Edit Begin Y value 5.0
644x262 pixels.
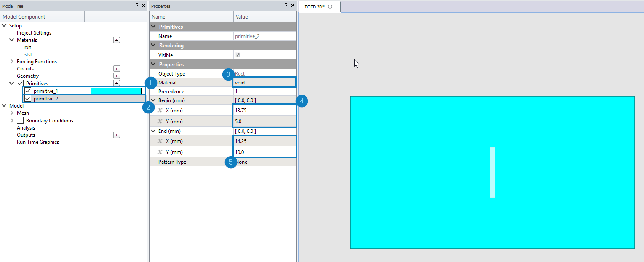pyautogui.click(x=265, y=122)
